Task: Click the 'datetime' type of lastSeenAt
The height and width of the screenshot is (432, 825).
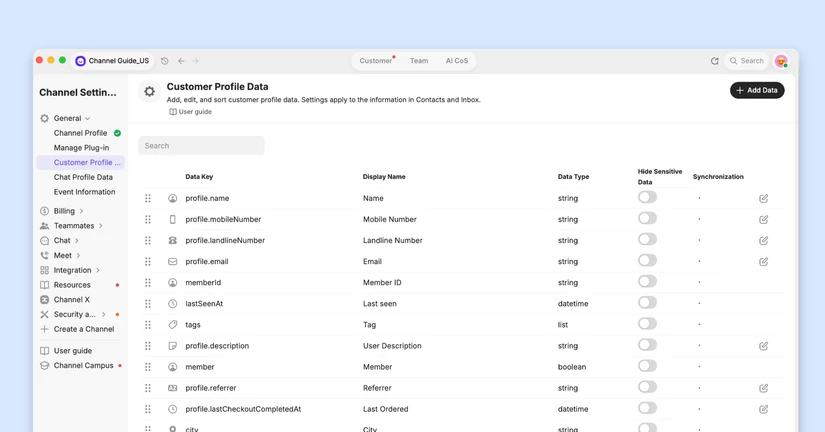Action: (x=573, y=304)
